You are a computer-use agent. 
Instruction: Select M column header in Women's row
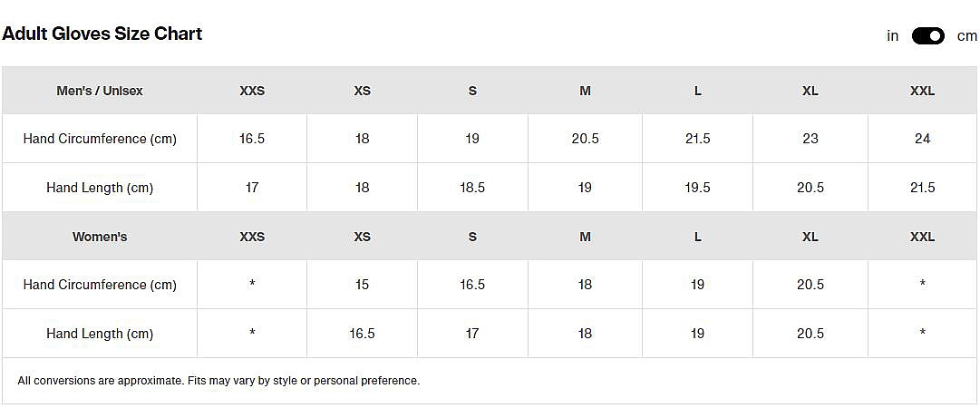pyautogui.click(x=585, y=237)
